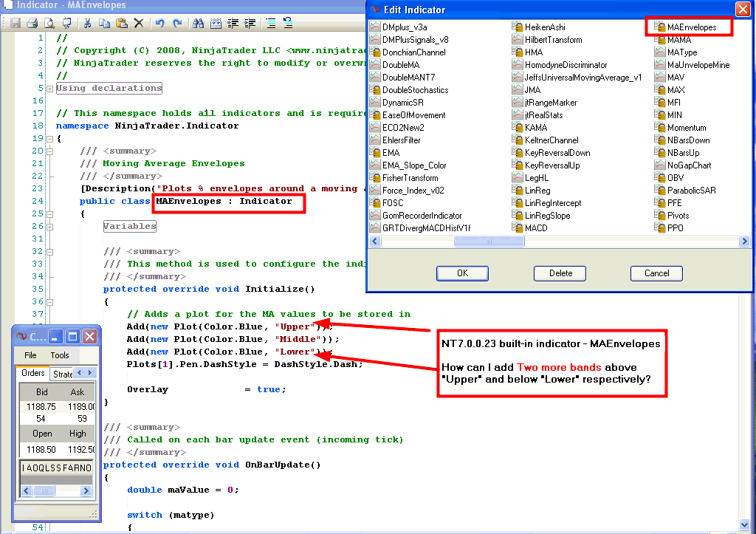Collapse the Initialize method at line 36
The image size is (756, 534).
(x=49, y=302)
